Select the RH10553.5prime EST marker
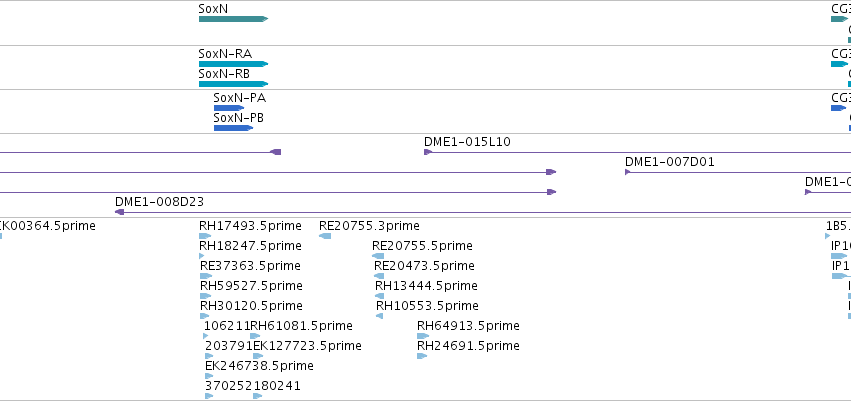Image resolution: width=851 pixels, height=401 pixels. click(379, 316)
